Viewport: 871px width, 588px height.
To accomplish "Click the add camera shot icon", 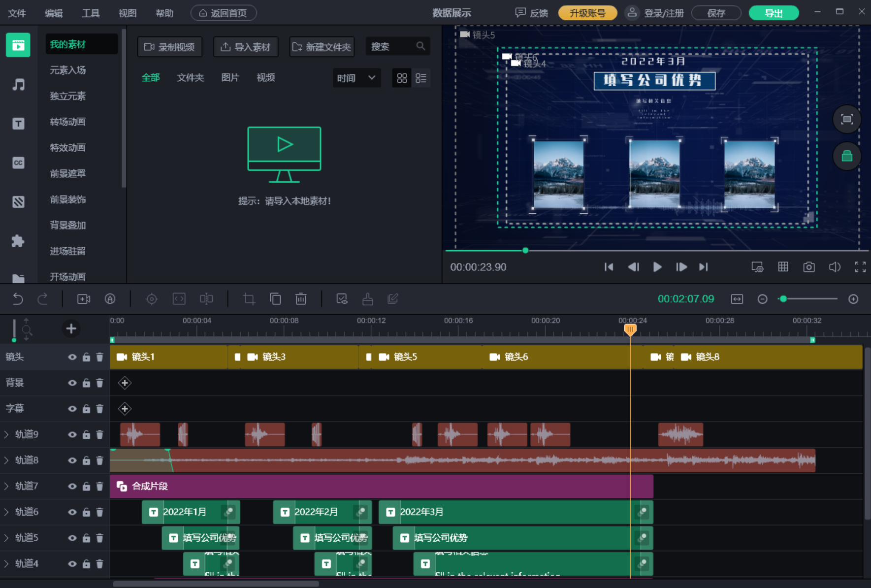I will 84,299.
